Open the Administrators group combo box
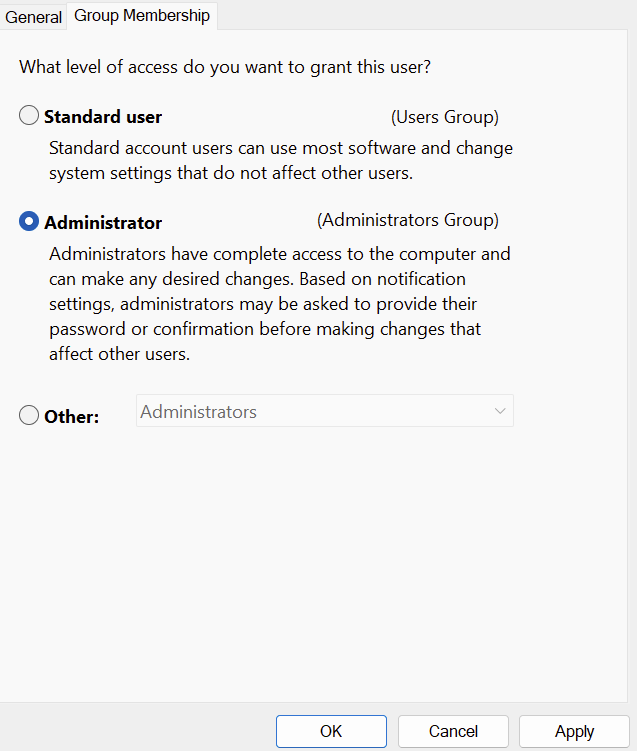 pyautogui.click(x=310, y=411)
